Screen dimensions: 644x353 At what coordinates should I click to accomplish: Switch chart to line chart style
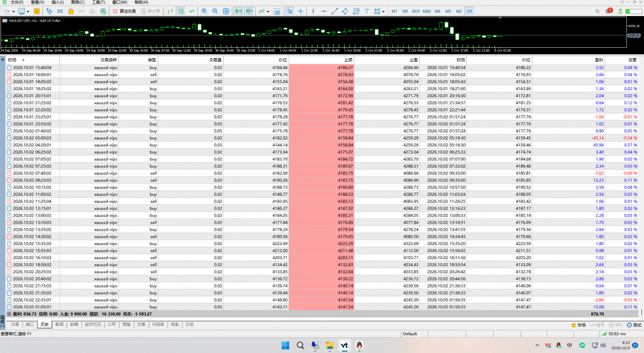coord(192,11)
